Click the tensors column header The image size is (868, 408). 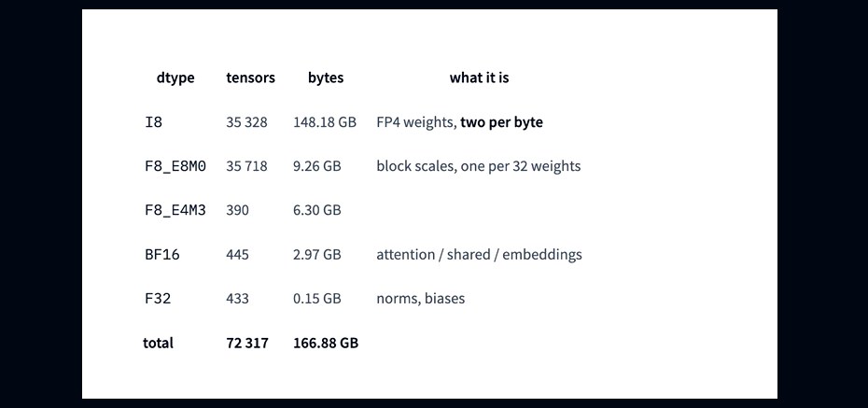pos(250,78)
